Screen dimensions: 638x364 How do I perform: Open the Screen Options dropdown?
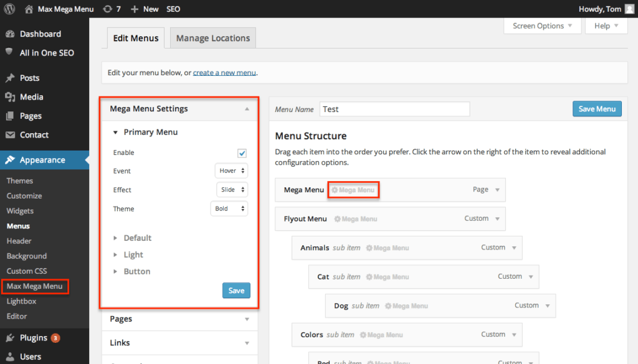coord(543,26)
